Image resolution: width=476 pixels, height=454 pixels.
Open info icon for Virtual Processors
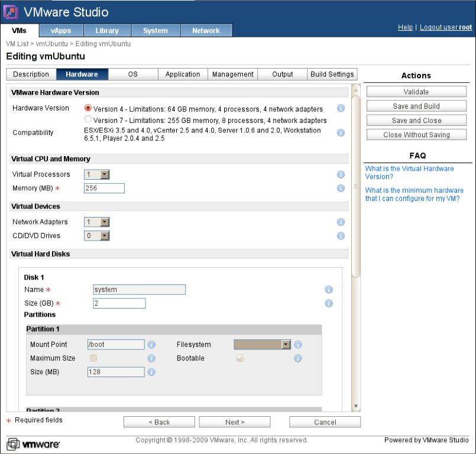(341, 174)
